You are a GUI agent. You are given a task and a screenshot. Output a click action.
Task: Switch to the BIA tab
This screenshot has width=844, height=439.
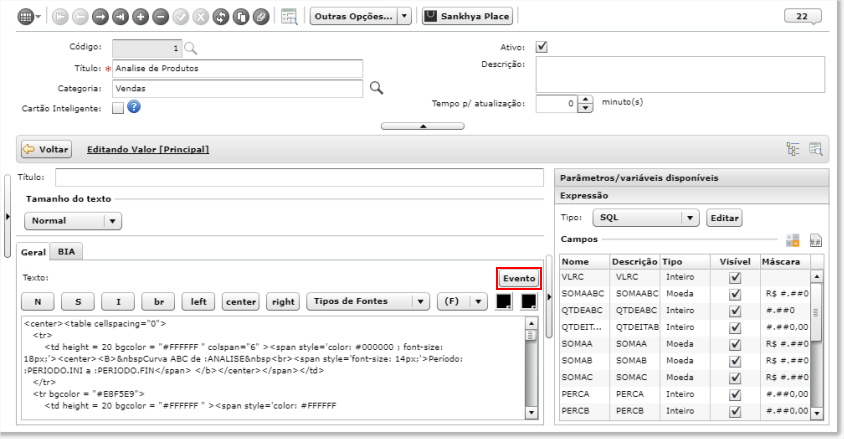66,251
